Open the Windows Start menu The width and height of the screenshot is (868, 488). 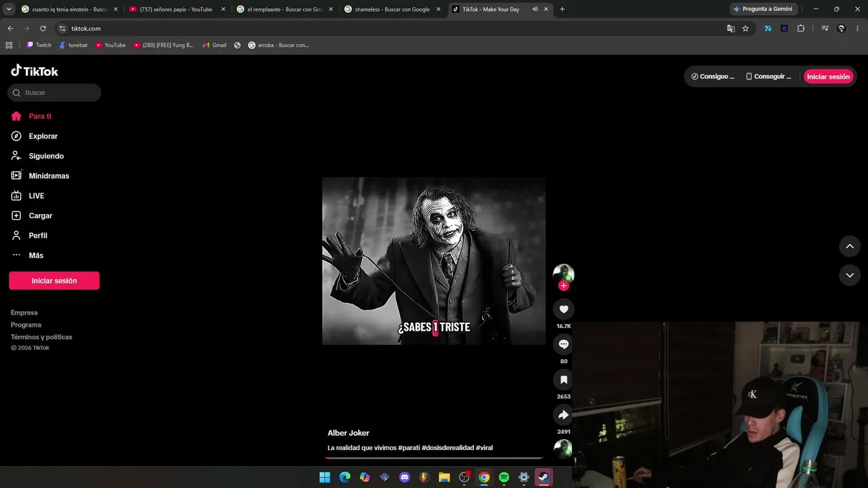tap(325, 477)
